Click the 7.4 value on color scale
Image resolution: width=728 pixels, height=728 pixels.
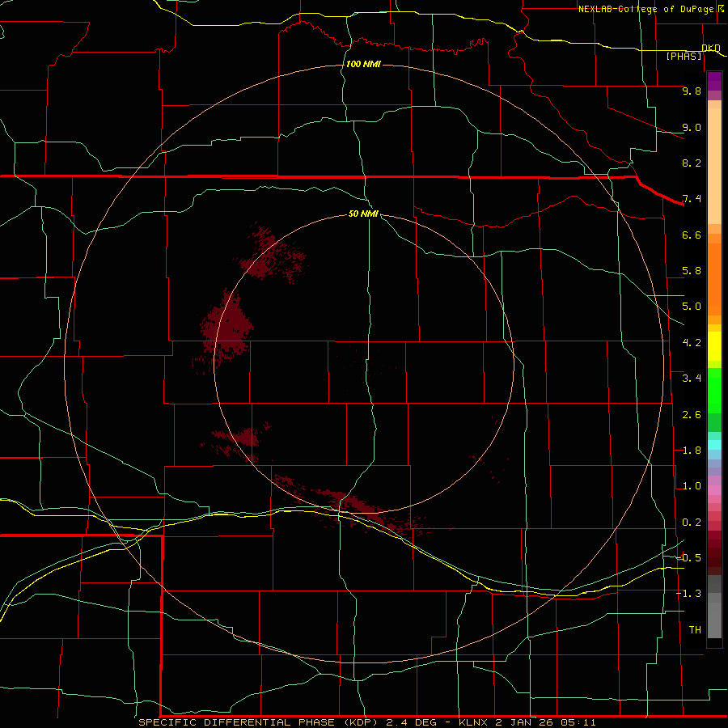click(692, 199)
